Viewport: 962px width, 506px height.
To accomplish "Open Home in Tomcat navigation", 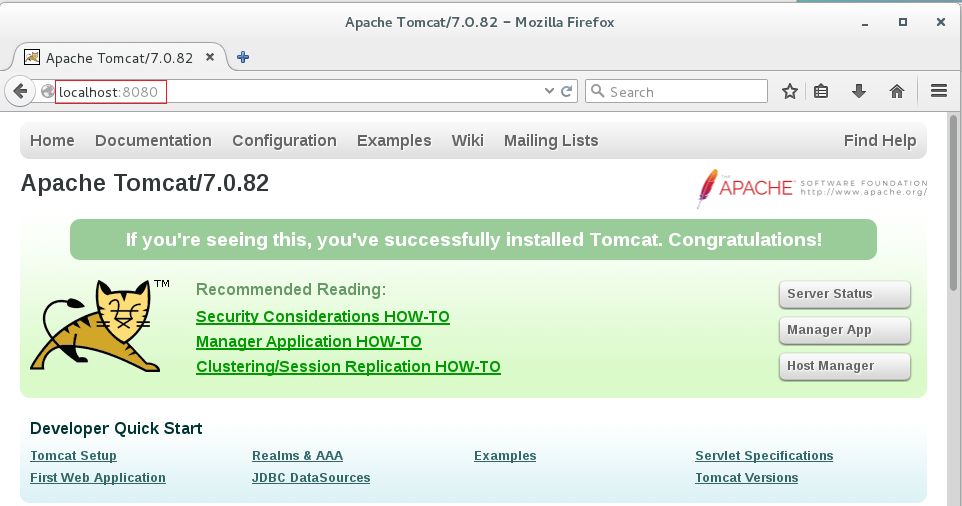I will tap(52, 140).
